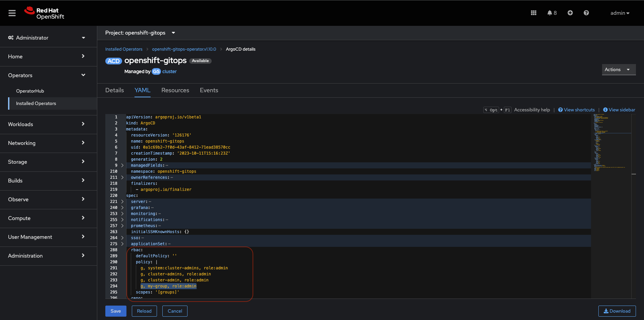Image resolution: width=644 pixels, height=320 pixels.
Task: Unfold monitoring section at line 253
Action: point(122,214)
